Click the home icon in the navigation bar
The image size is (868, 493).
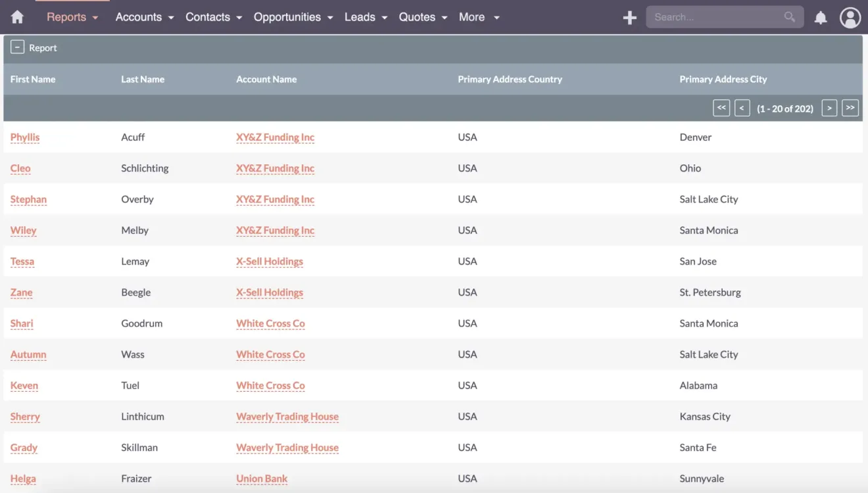16,17
